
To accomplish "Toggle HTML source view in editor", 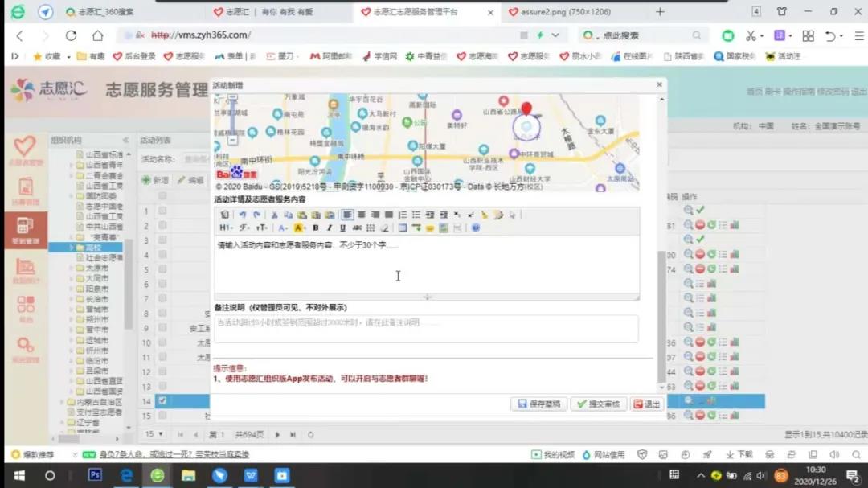I will click(225, 215).
